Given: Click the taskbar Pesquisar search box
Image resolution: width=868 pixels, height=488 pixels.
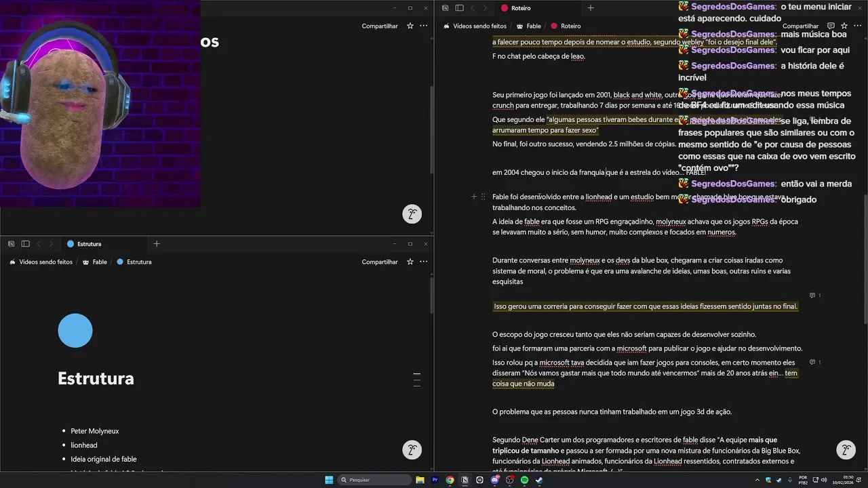Looking at the screenshot, I should (x=375, y=480).
